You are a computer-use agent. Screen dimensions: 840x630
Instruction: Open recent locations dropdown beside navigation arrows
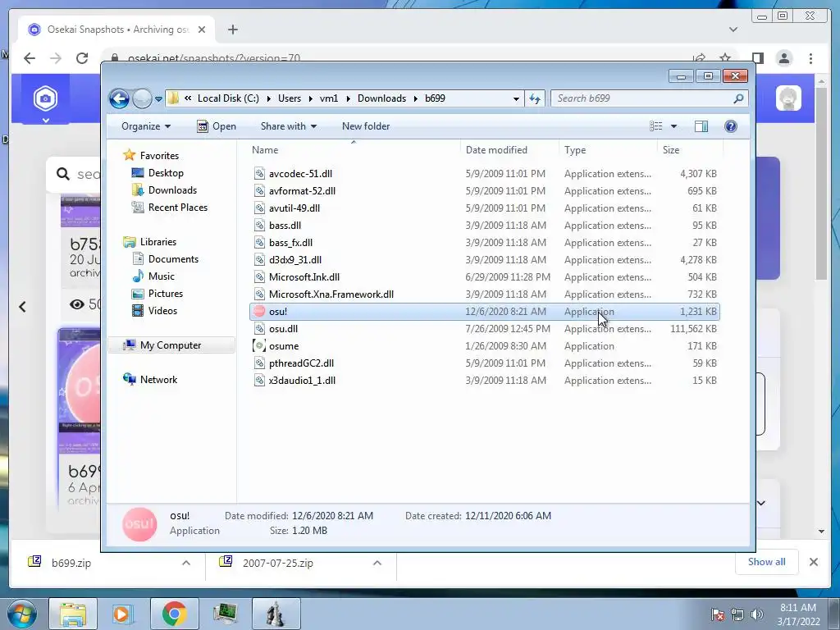pos(158,99)
